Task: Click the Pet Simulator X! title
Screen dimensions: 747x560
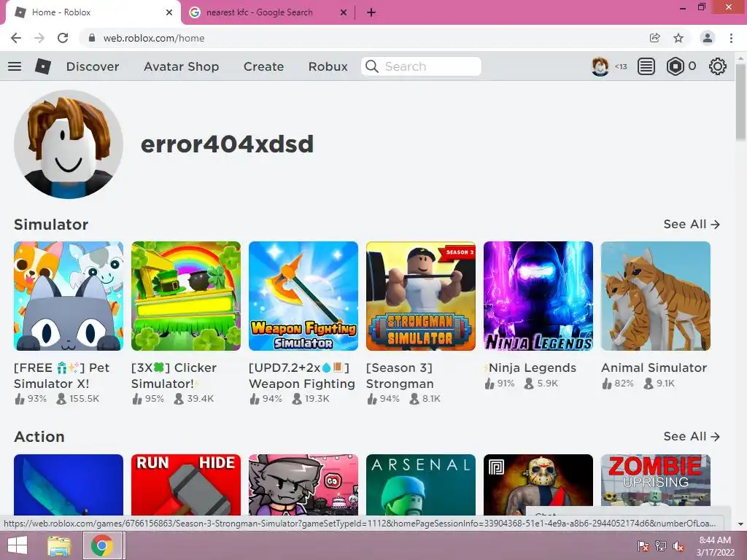Action: click(62, 376)
